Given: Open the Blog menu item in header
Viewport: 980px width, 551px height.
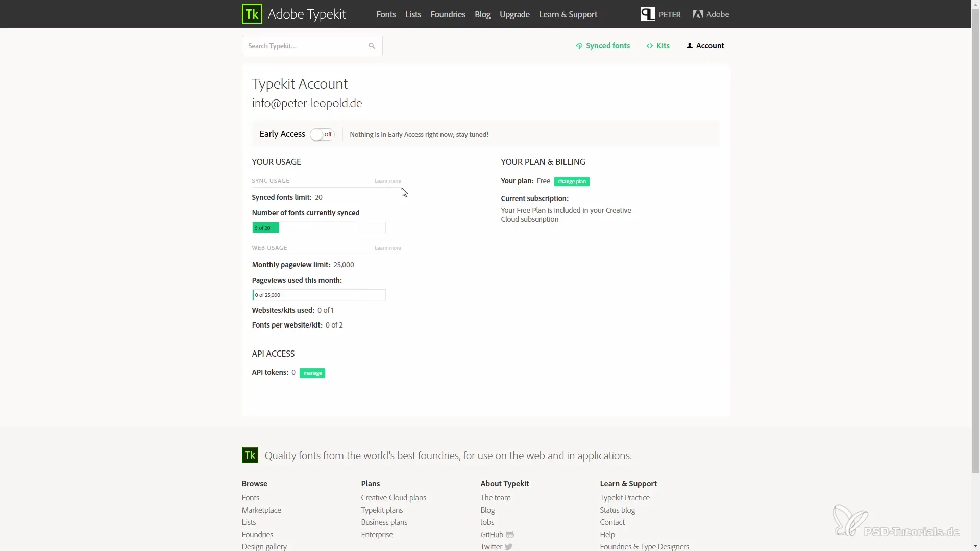Looking at the screenshot, I should (x=482, y=14).
